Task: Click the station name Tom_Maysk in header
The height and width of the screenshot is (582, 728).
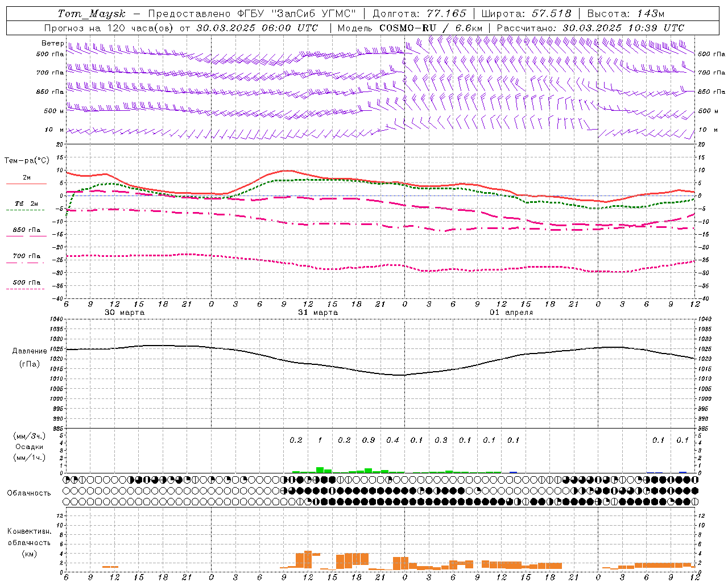Action: coord(92,14)
